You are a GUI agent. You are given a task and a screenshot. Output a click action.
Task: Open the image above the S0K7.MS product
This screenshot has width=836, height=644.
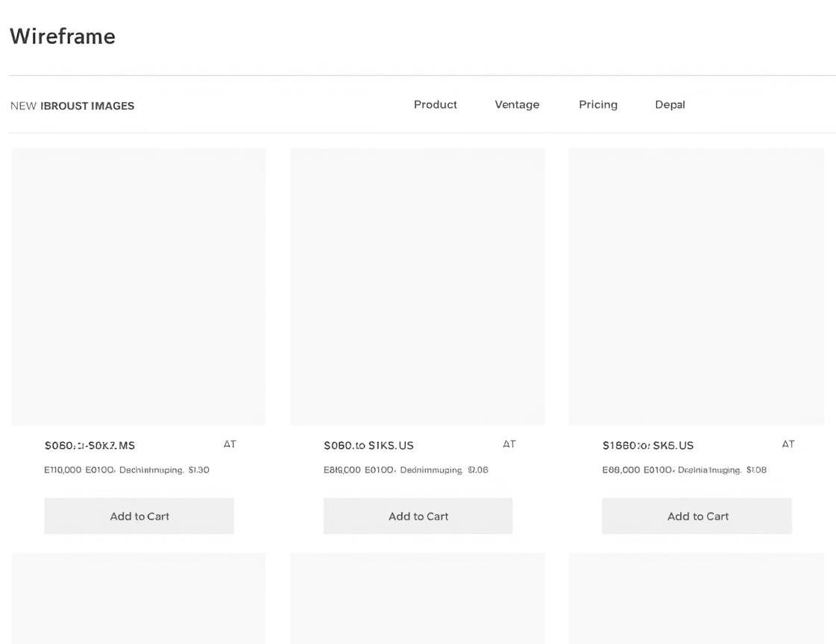(139, 286)
